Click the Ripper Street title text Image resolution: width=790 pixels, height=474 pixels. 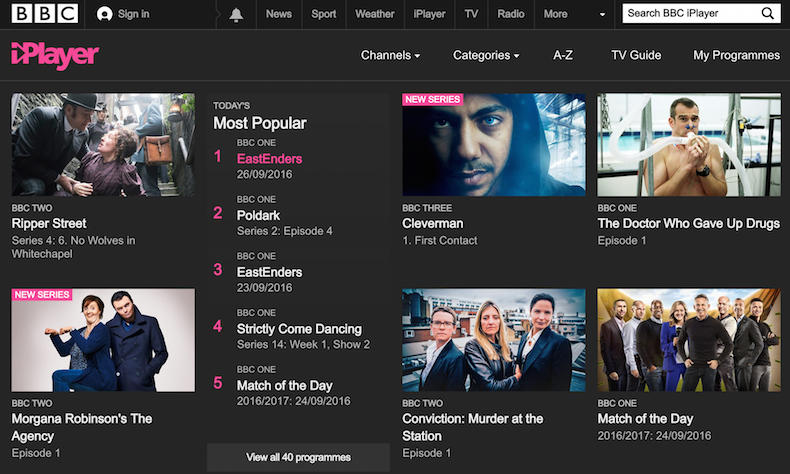pos(49,223)
